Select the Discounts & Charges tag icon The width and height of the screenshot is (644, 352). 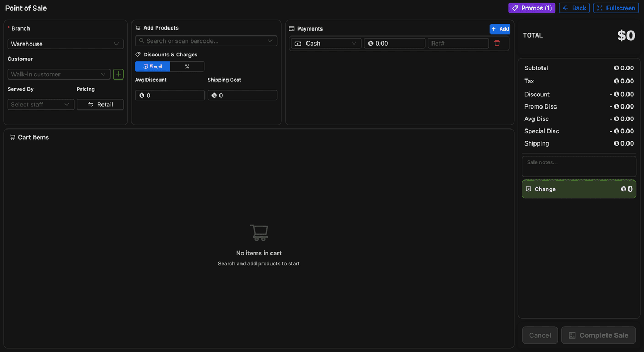[x=138, y=55]
